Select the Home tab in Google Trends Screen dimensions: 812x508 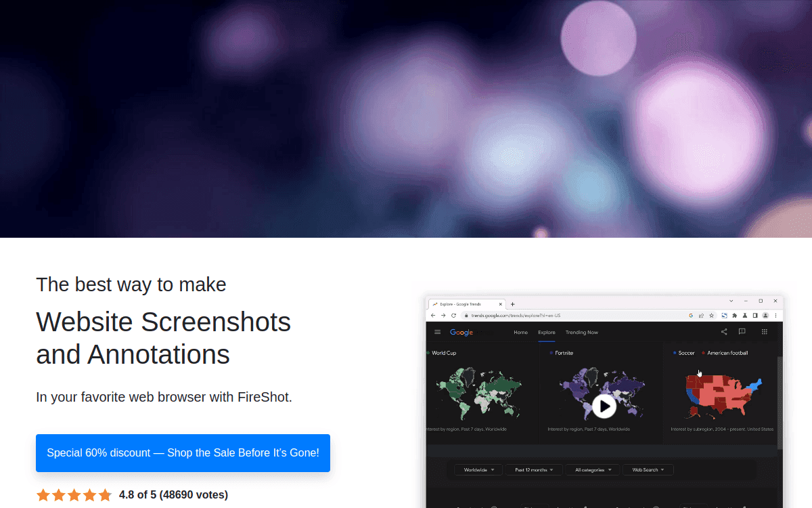(x=521, y=333)
